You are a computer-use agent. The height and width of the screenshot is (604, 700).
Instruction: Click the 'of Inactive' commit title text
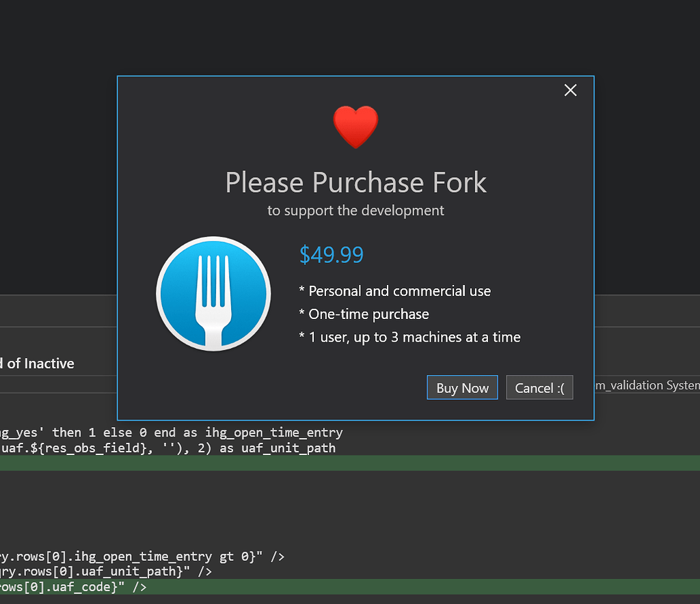click(x=38, y=363)
